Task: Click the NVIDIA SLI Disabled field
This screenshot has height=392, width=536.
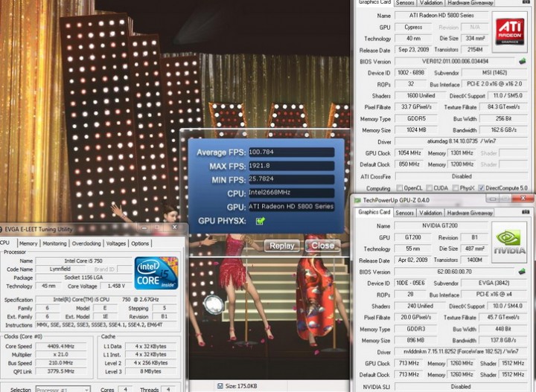Action: click(461, 387)
